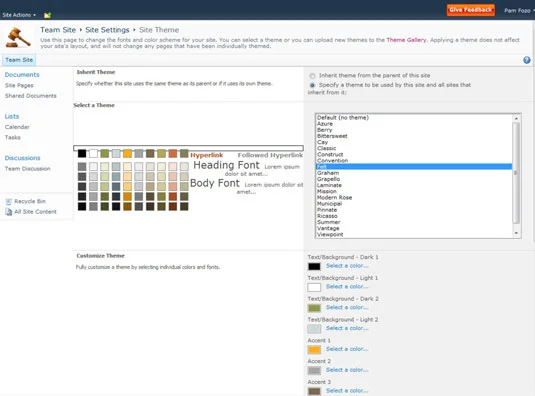Click the Text/Background Light 2 swatch
The width and height of the screenshot is (535, 396).
tap(314, 329)
